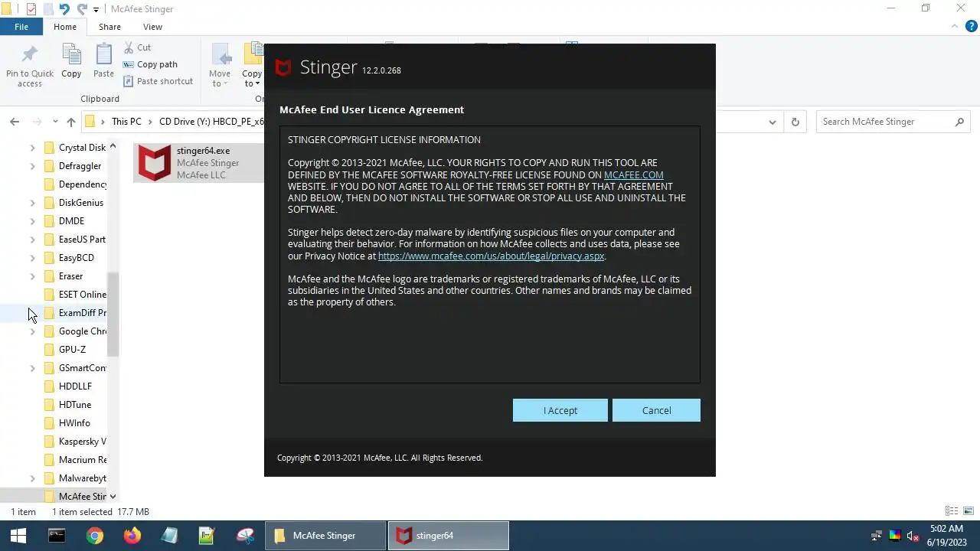
Task: Select the ExamDiff Pro folder
Action: tap(75, 313)
